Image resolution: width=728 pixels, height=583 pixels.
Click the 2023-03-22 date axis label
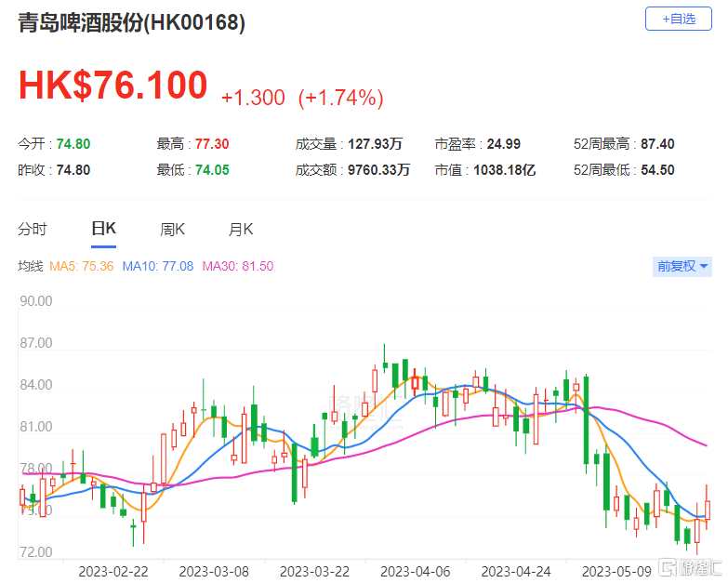[x=315, y=572]
